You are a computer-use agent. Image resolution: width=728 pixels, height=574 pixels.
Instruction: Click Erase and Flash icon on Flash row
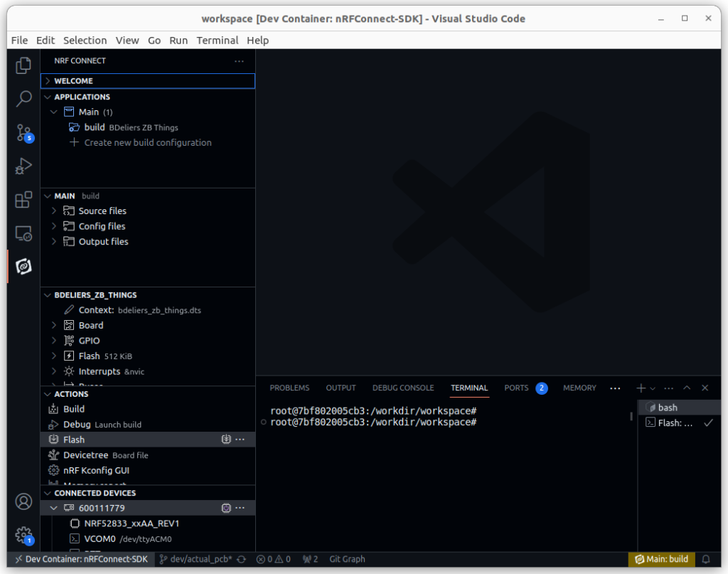[226, 440]
